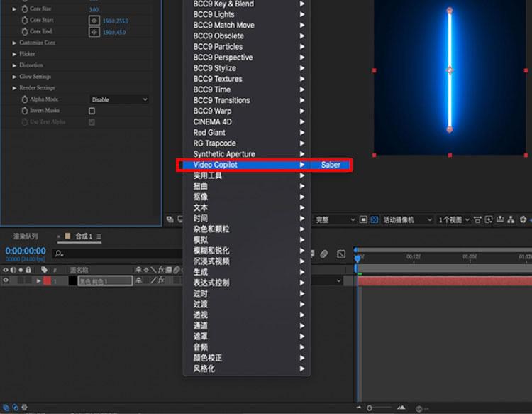Viewport: 532px width, 414px height.
Task: Click reset exposure icon in viewer
Action: point(523,219)
